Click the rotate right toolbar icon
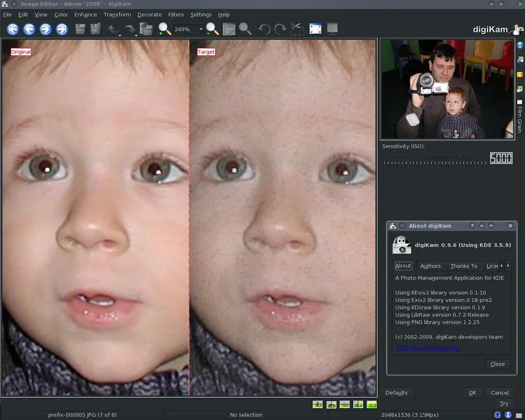Screen dimensions: 525x420 tap(280, 29)
